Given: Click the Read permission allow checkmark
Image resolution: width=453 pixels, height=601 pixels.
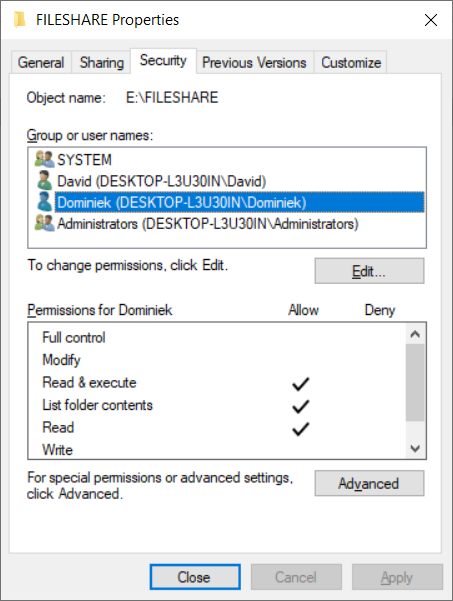Looking at the screenshot, I should [300, 429].
